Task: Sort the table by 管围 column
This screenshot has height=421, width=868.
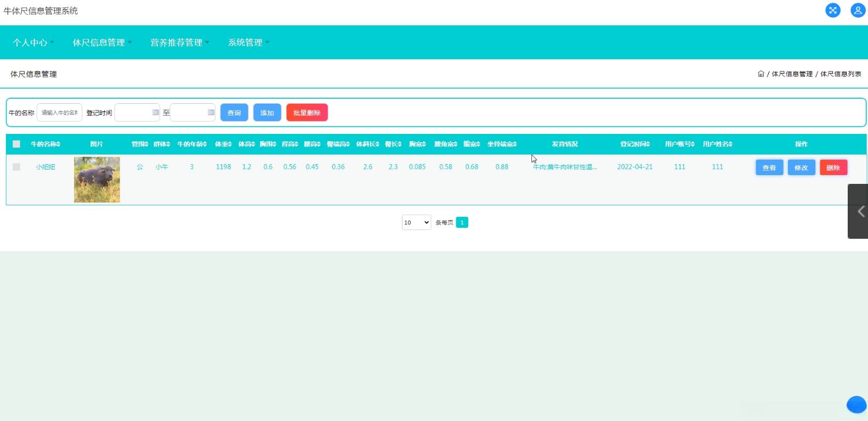Action: 140,144
